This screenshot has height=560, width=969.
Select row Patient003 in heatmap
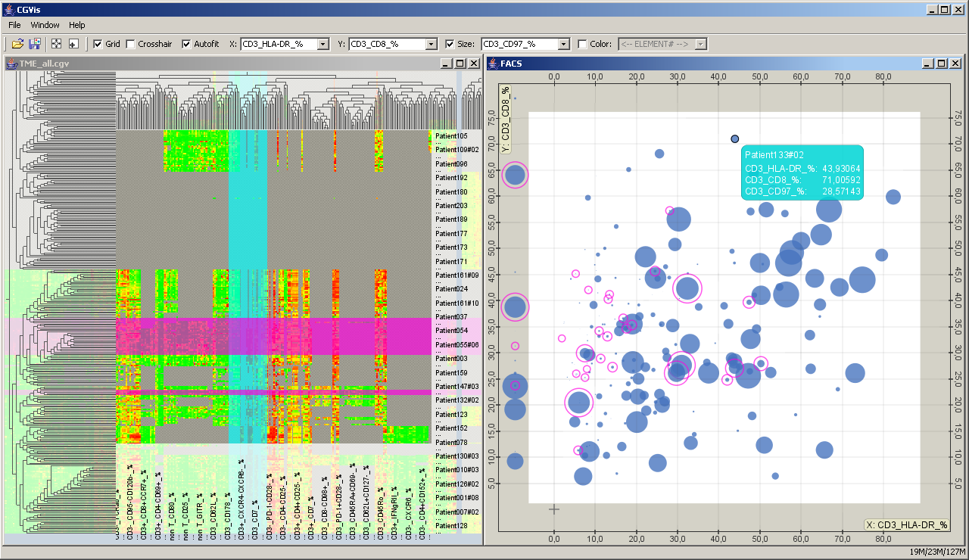point(450,359)
